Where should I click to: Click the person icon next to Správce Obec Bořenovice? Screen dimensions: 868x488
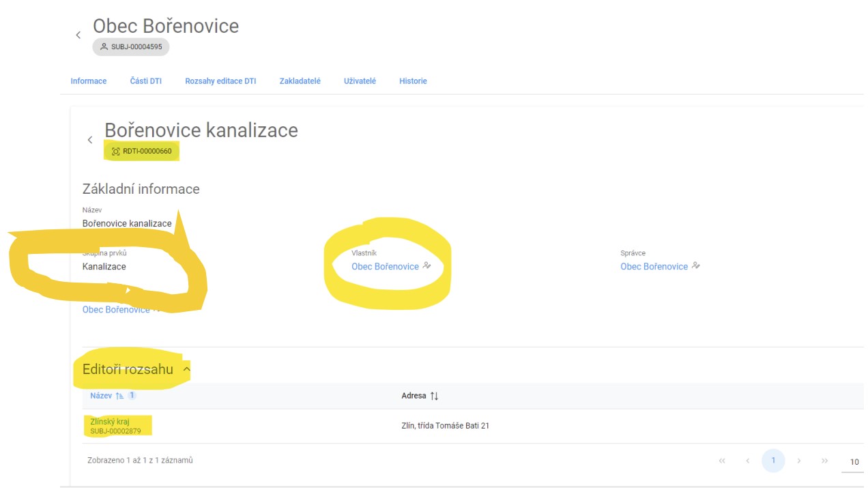coord(696,266)
